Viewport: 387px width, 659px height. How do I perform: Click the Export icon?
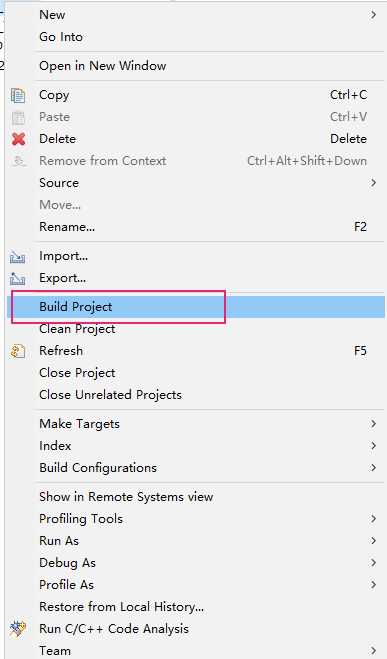click(18, 278)
